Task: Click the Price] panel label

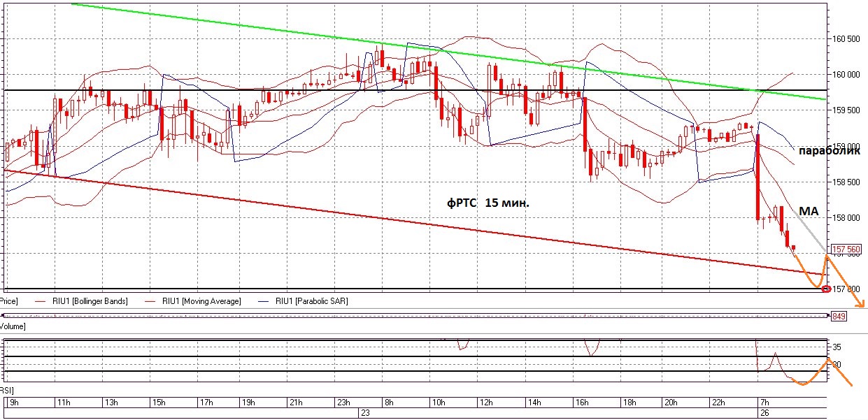Action: (x=8, y=301)
